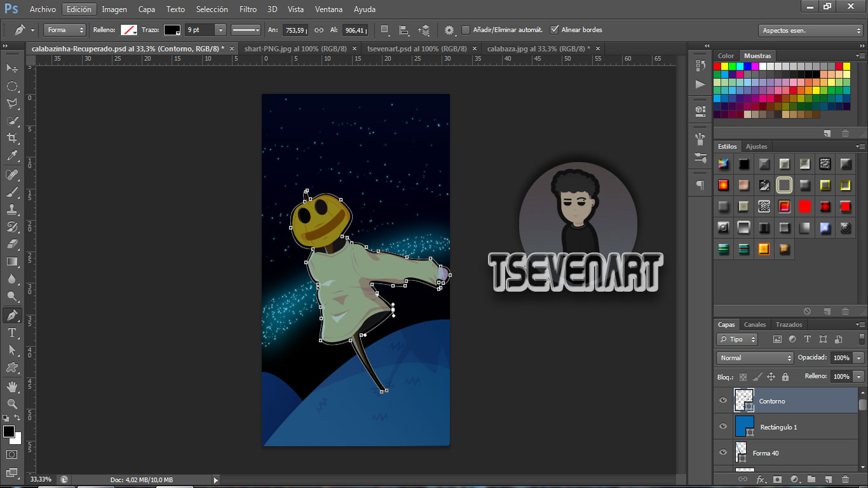This screenshot has width=868, height=488.
Task: Add layer mask icon in Capas panel
Action: click(776, 479)
